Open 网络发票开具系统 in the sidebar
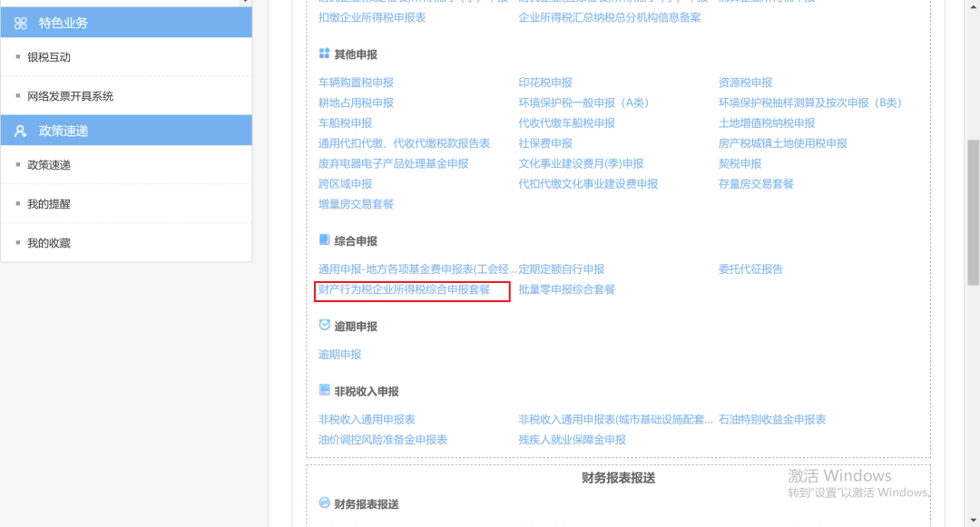Viewport: 980px width, 527px height. (70, 96)
